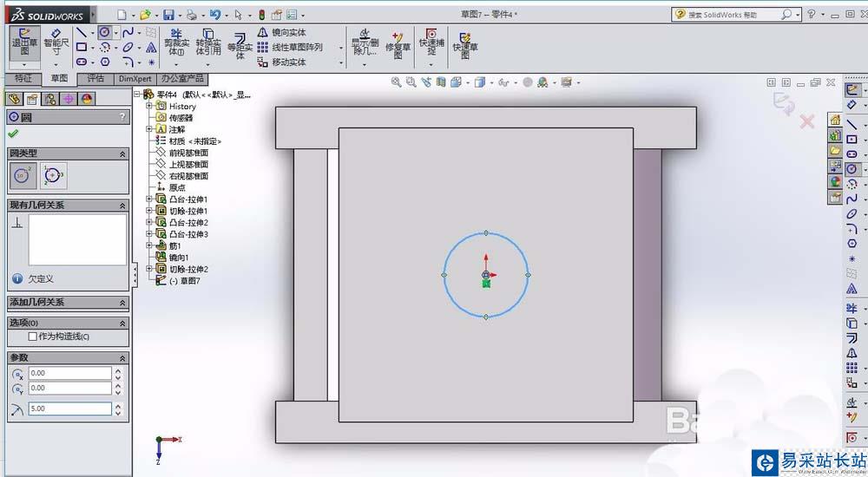
Task: Click the radius field showing 5.00
Action: click(69, 408)
